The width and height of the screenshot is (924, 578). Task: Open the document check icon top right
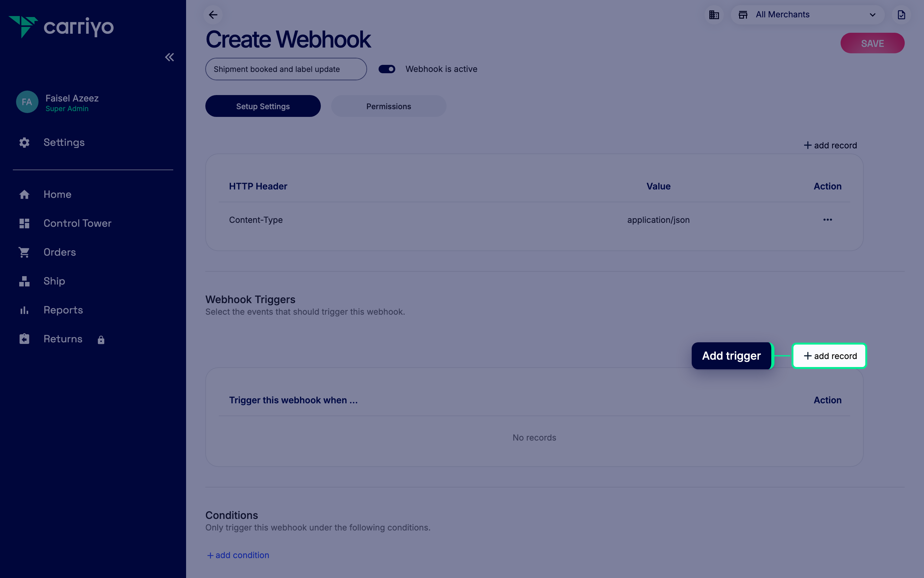point(901,15)
